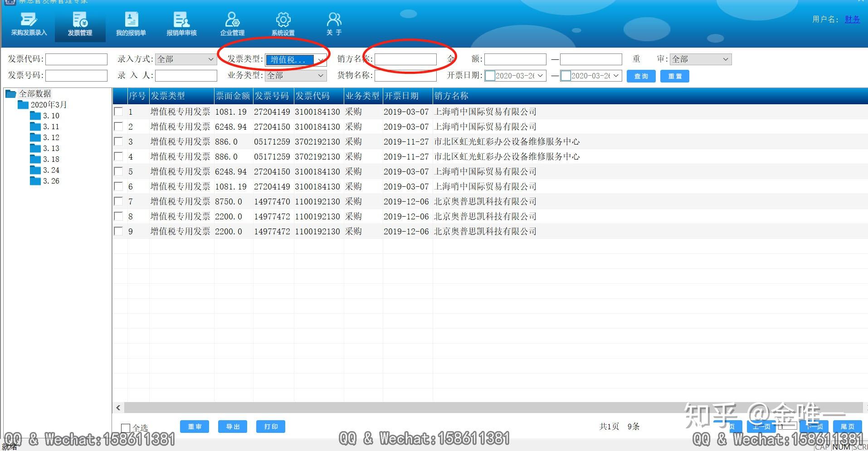The image size is (868, 451).
Task: Open 我的报销单 toolbar icon
Action: point(131,24)
